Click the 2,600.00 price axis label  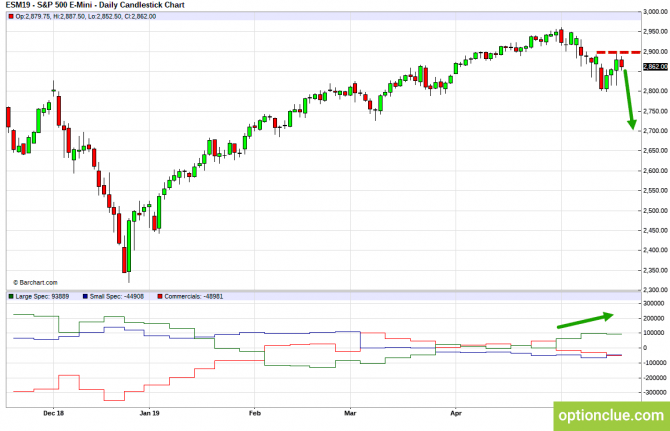click(655, 171)
